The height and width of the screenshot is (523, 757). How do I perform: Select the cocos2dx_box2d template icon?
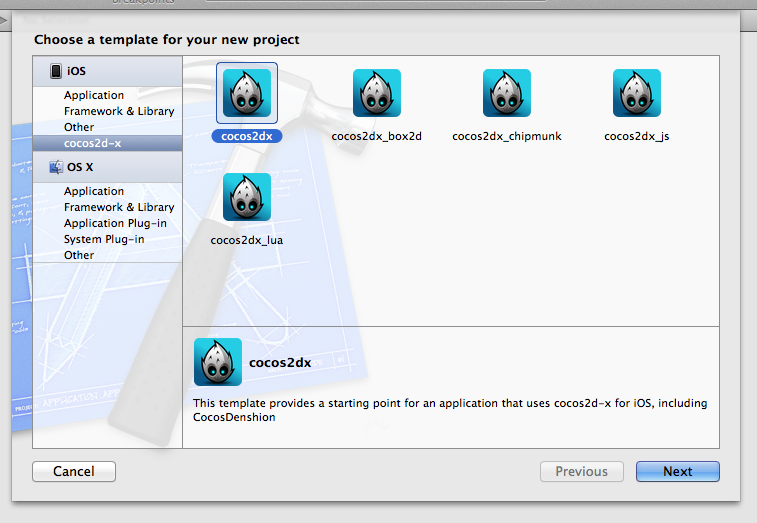pyautogui.click(x=377, y=93)
